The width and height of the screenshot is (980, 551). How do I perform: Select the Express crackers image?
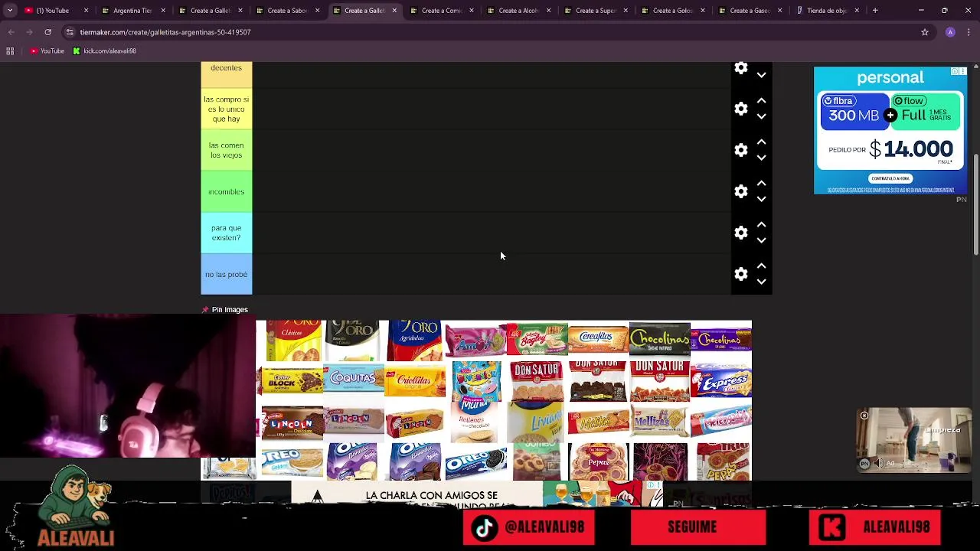[720, 381]
